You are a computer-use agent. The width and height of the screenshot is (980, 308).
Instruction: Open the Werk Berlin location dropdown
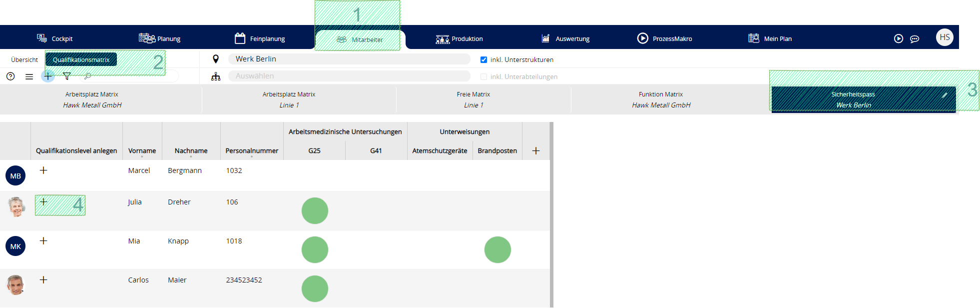pos(349,59)
